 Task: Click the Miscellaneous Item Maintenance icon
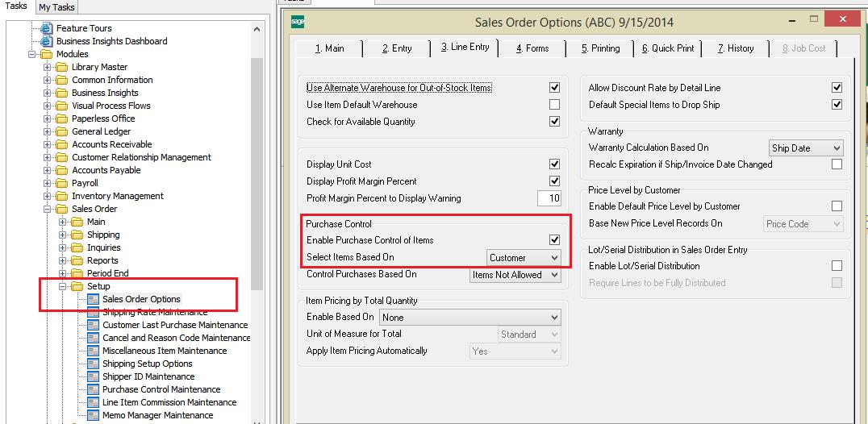(93, 351)
